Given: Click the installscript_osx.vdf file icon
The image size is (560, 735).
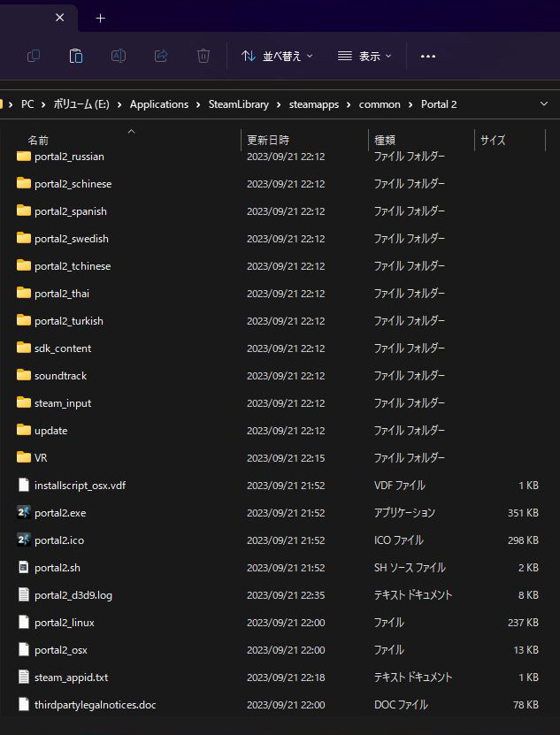Looking at the screenshot, I should 24,485.
